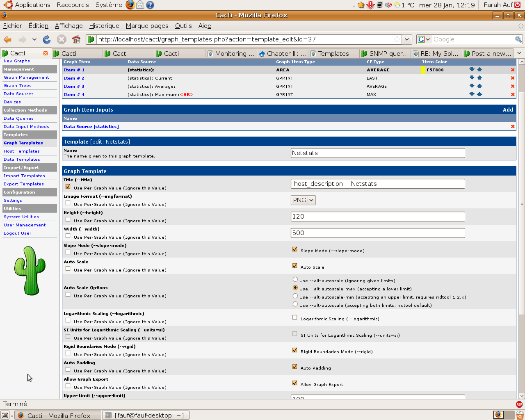This screenshot has height=420, width=525.
Task: Open Logout User in the sidebar
Action: tap(17, 233)
